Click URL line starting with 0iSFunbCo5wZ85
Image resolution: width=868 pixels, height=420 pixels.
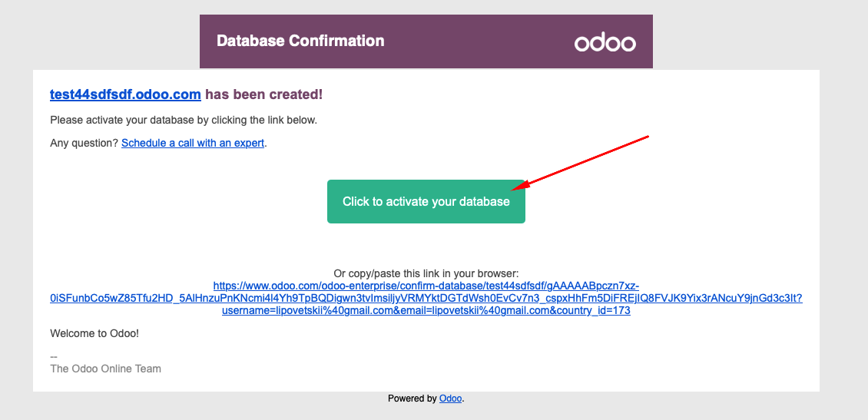tap(426, 298)
